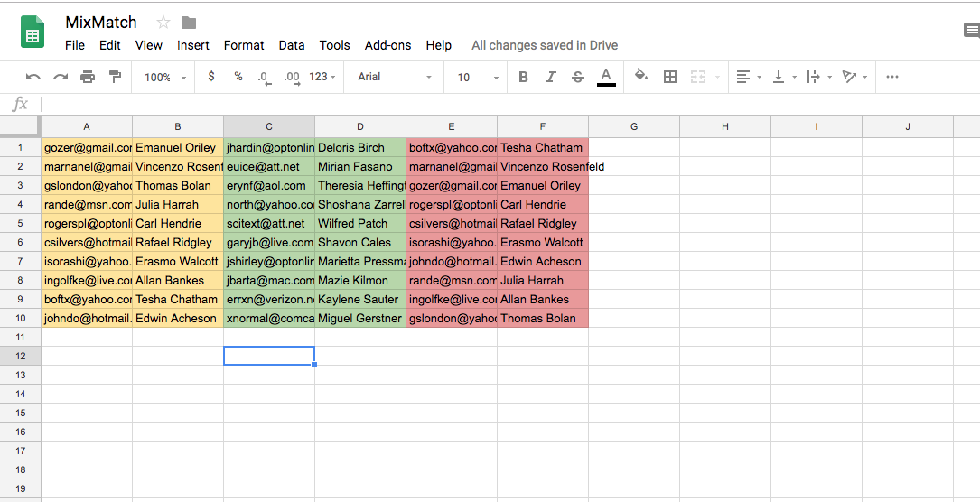Expand the Arial font family dropdown
The width and height of the screenshot is (980, 502).
[x=395, y=78]
